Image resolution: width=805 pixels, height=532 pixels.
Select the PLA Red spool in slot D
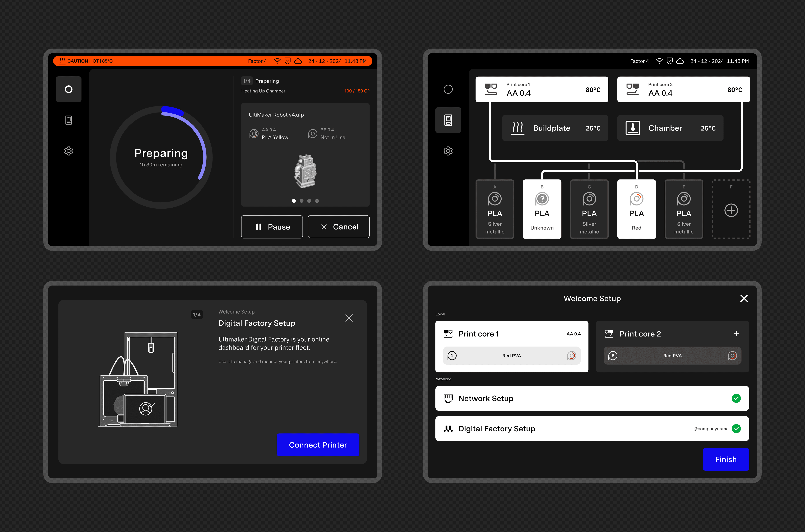tap(636, 209)
